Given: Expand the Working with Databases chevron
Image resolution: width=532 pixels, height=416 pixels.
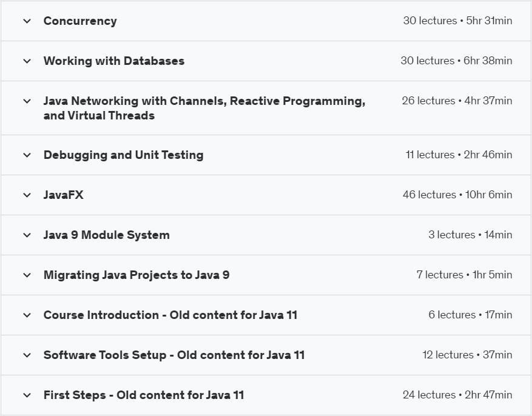Looking at the screenshot, I should click(27, 61).
